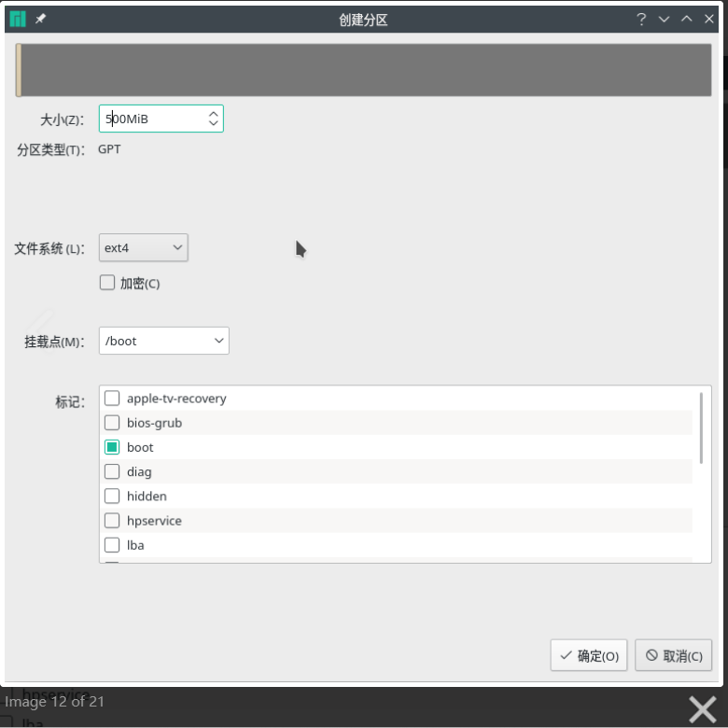Click the 500MiB size input field

point(149,119)
